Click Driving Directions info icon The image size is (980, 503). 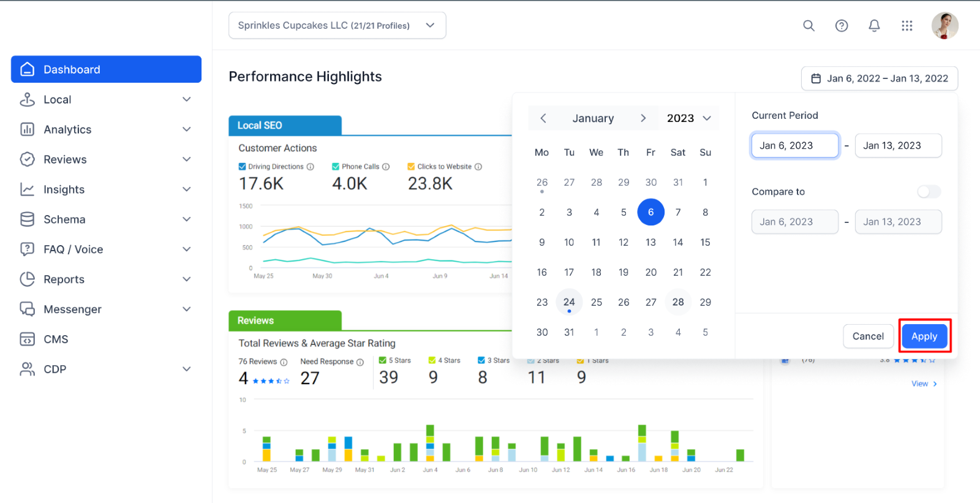311,167
